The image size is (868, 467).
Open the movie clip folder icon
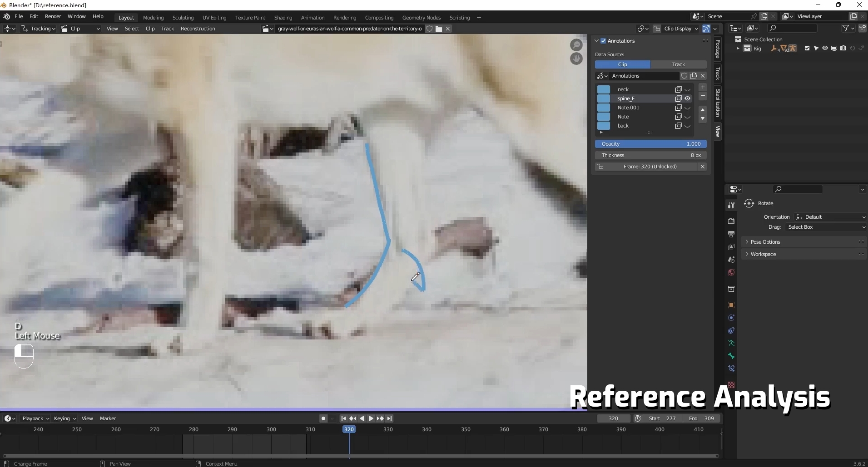[x=438, y=29]
